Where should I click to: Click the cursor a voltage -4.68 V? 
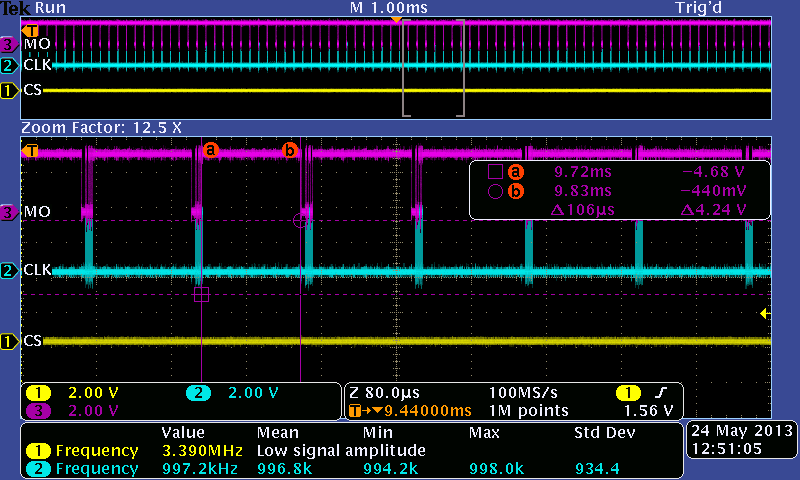pyautogui.click(x=714, y=172)
